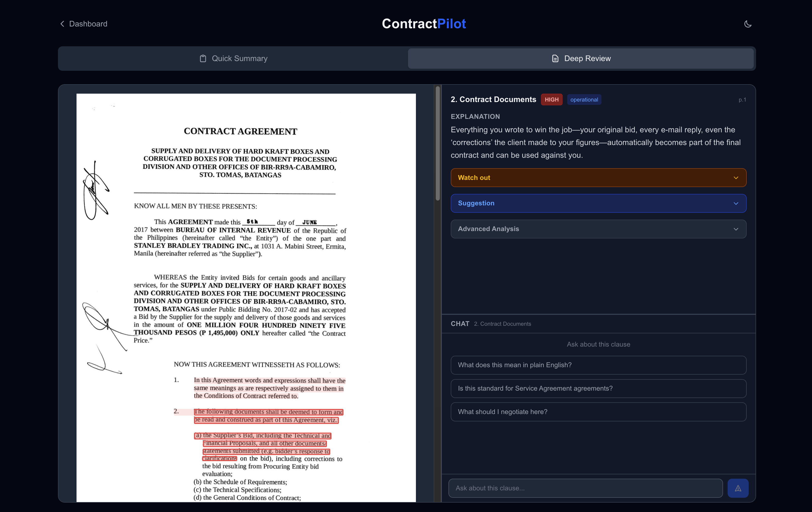
Task: Click the document icon on Deep Review
Action: pos(555,59)
